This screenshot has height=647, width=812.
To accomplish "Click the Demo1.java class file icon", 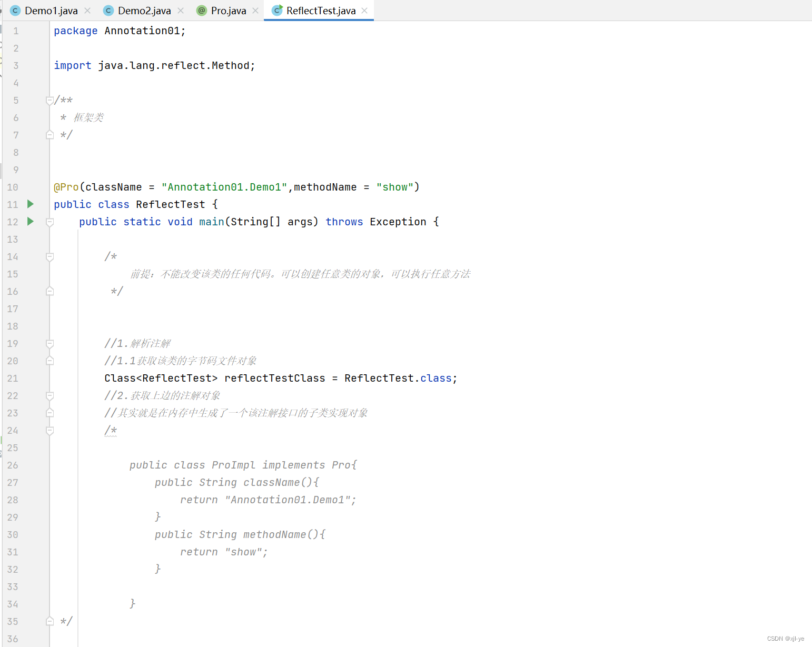I will pyautogui.click(x=15, y=11).
